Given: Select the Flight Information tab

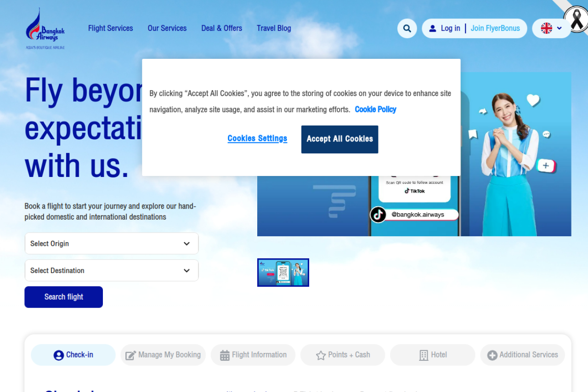Looking at the screenshot, I should (253, 355).
